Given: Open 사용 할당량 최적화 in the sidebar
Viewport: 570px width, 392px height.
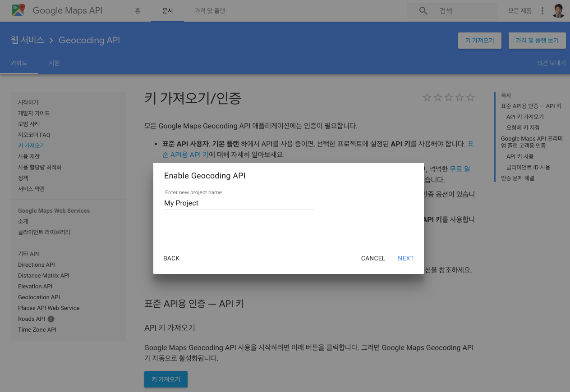Looking at the screenshot, I should [40, 167].
